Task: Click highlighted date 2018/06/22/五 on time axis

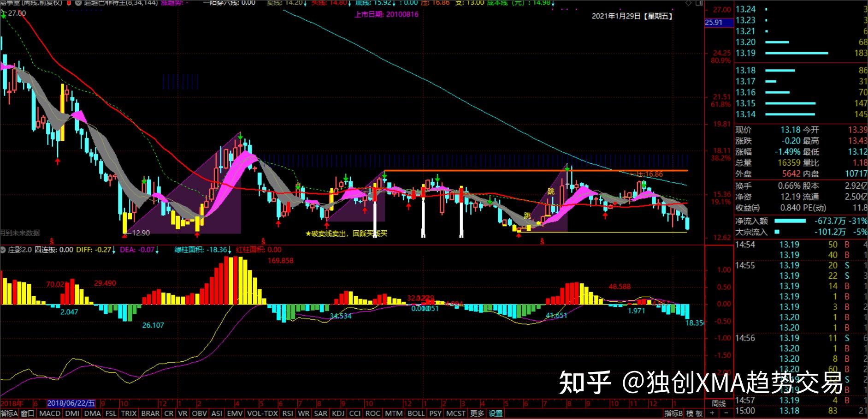Action: pos(71,404)
